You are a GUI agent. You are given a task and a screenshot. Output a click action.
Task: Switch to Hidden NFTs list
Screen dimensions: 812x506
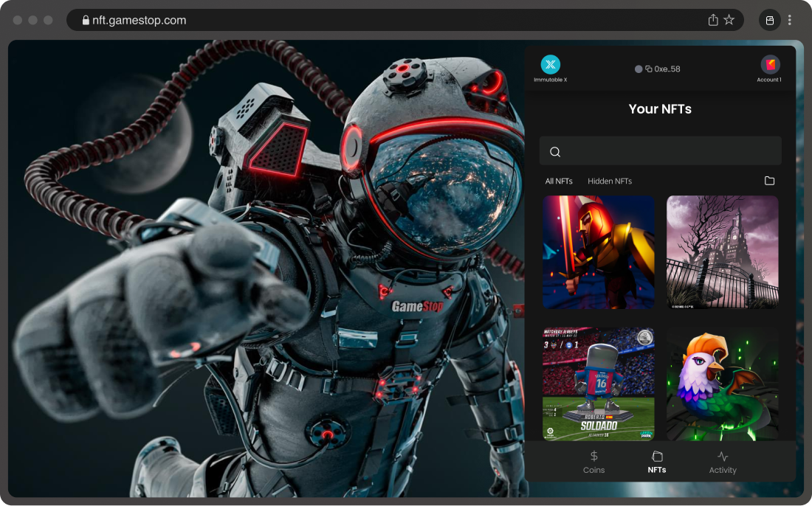[x=609, y=181]
